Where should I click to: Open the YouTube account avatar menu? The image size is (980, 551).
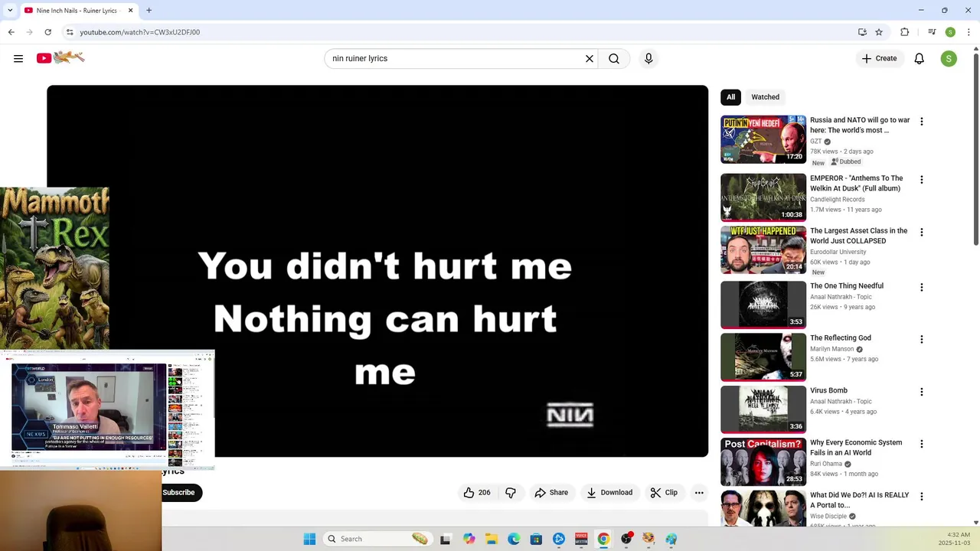coord(949,58)
